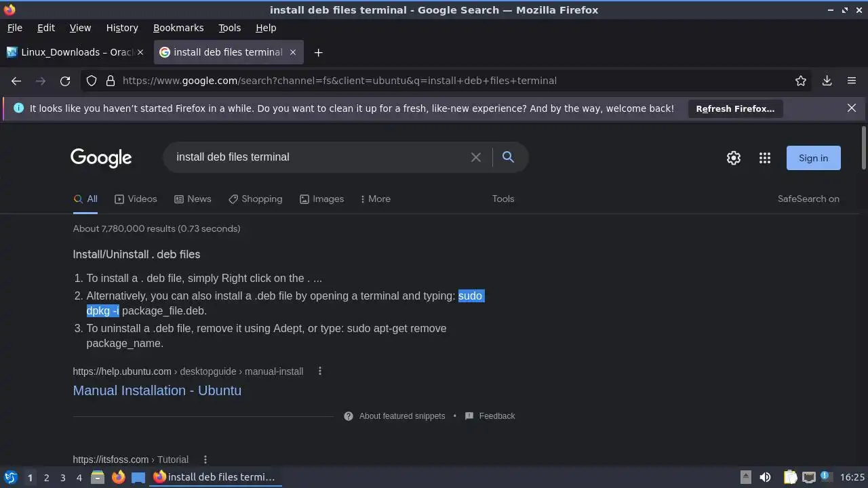Open the Firefox downloads panel

827,81
